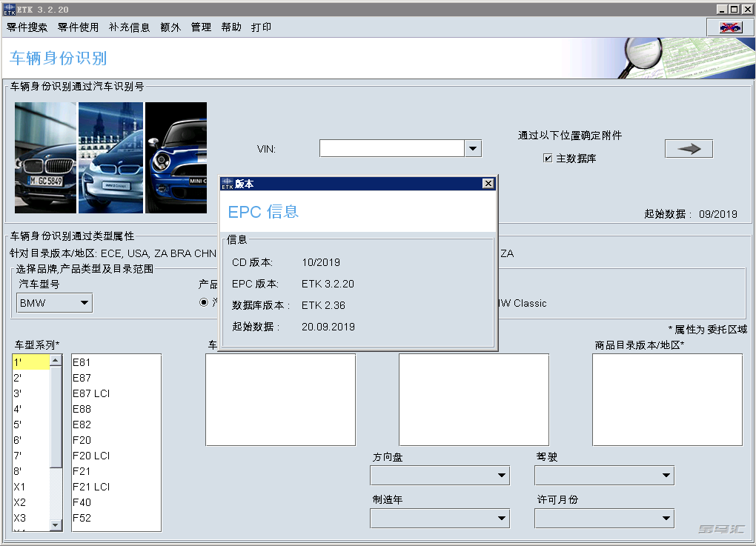Expand the 制造年 dropdown
Viewport: 756px width, 546px height.
point(440,519)
